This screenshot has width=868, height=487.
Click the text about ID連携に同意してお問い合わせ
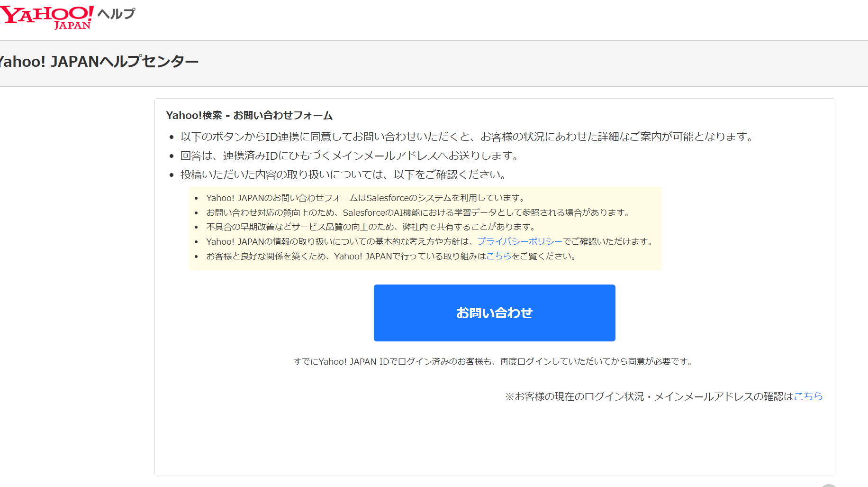(x=467, y=137)
